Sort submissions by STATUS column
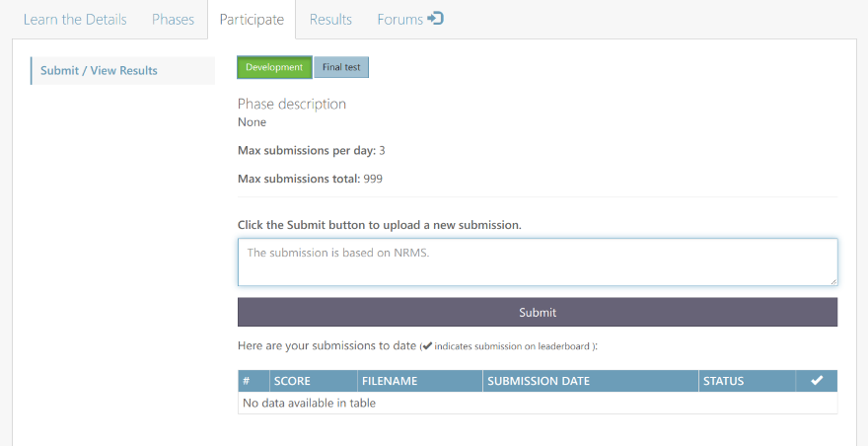Screen dimensions: 868x446 pyautogui.click(x=746, y=381)
